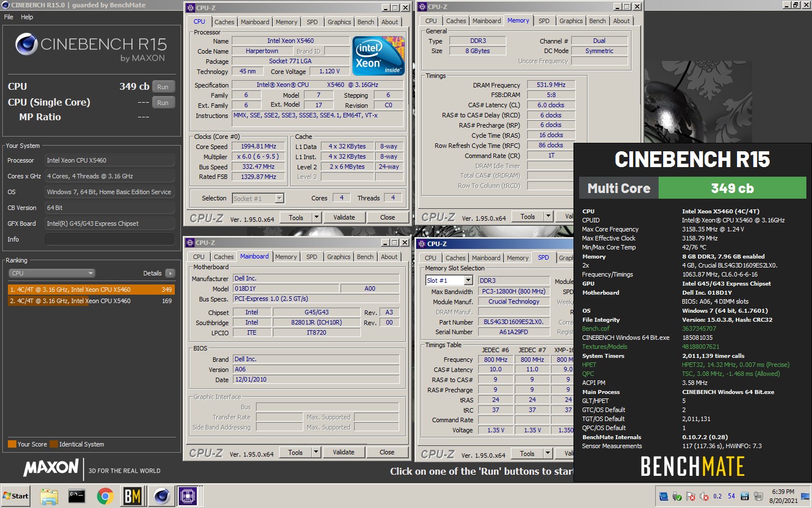This screenshot has width=812, height=508.
Task: Click the Textures/Models entry in BenchMate panel
Action: click(604, 347)
